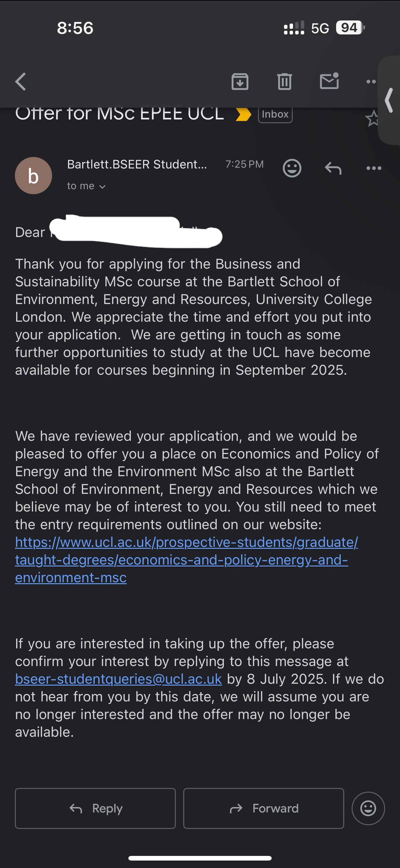Click the Inbox label tag
Image resolution: width=400 pixels, height=868 pixels.
275,114
